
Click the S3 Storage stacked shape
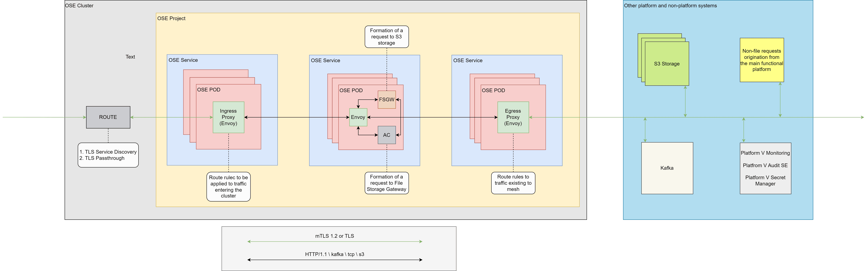point(667,64)
